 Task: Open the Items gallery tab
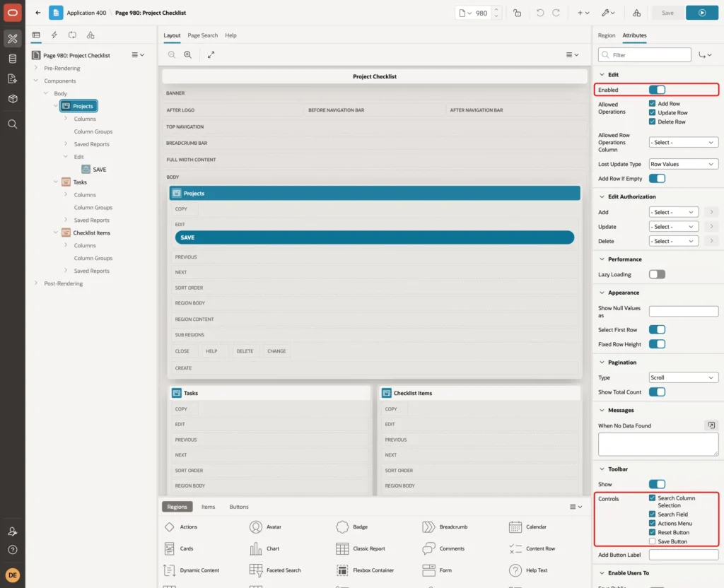tap(209, 506)
